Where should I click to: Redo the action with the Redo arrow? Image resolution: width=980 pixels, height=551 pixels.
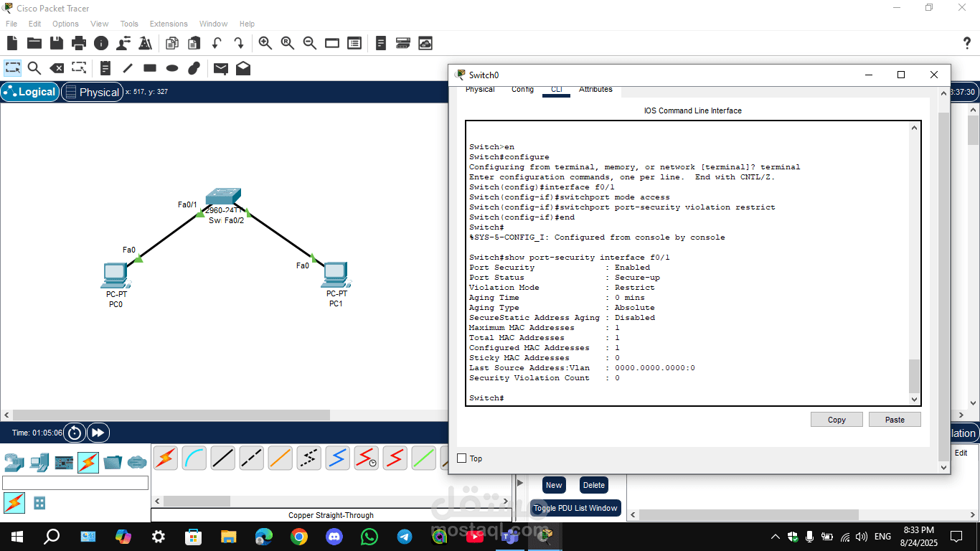pos(238,43)
